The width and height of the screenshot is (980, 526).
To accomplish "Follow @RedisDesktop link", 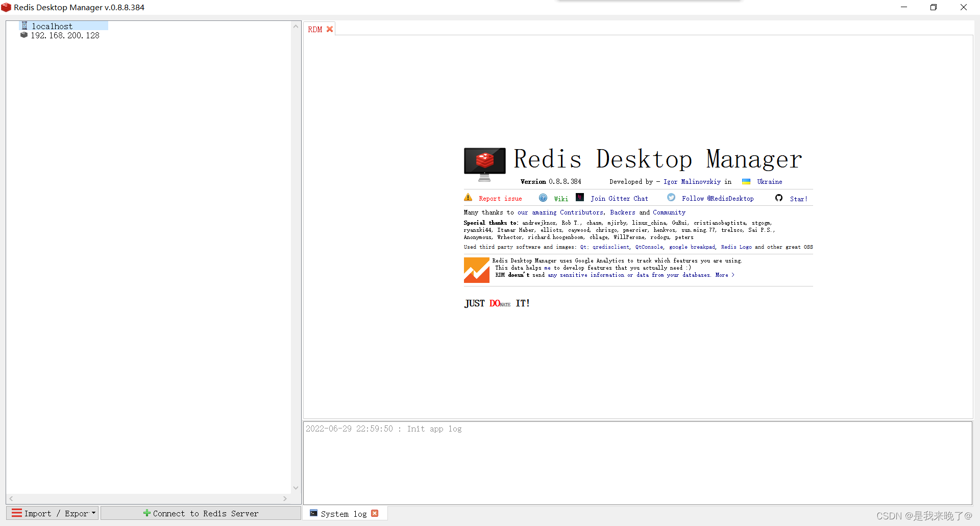I will coord(718,199).
